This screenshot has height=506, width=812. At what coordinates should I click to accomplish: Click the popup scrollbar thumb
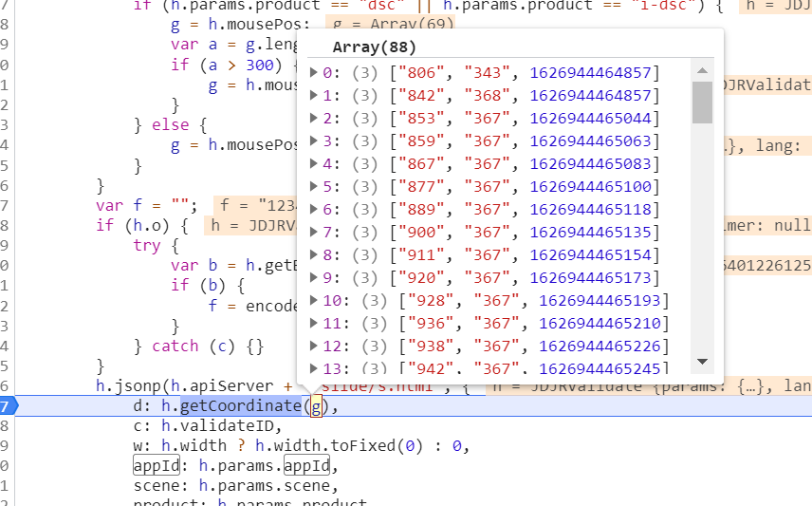tap(702, 103)
